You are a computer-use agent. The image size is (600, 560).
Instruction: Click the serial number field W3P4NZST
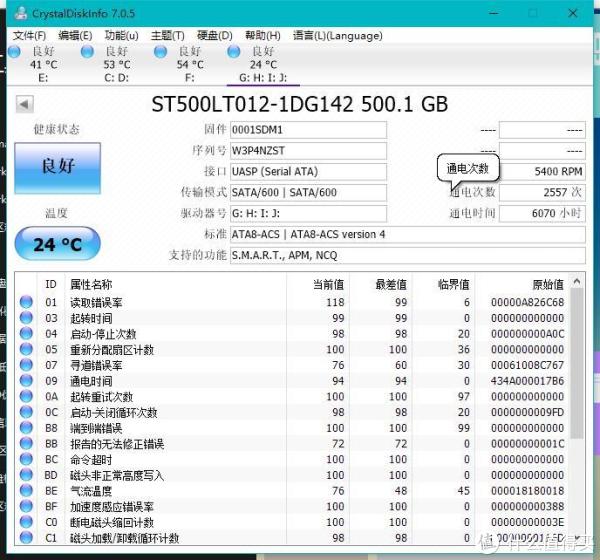tap(308, 151)
